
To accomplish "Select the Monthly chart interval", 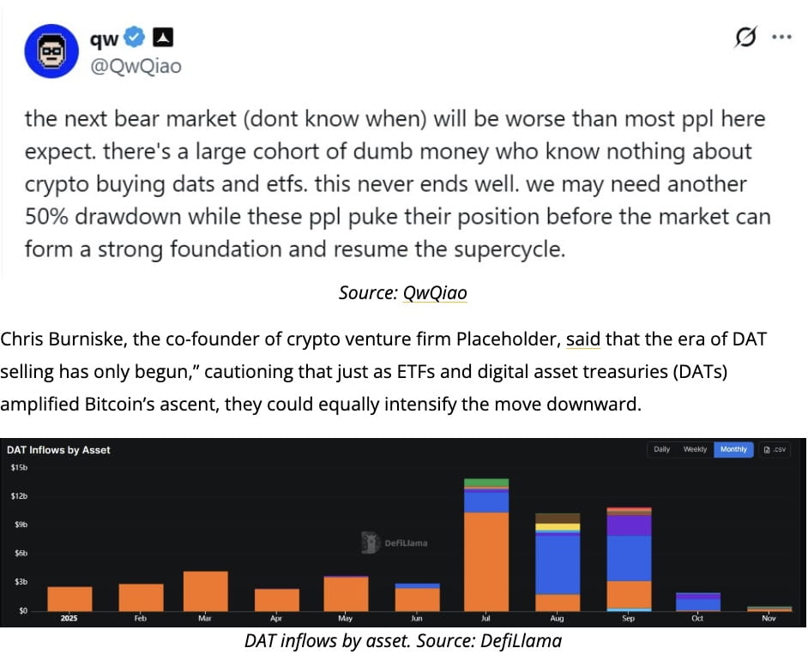I will [733, 449].
